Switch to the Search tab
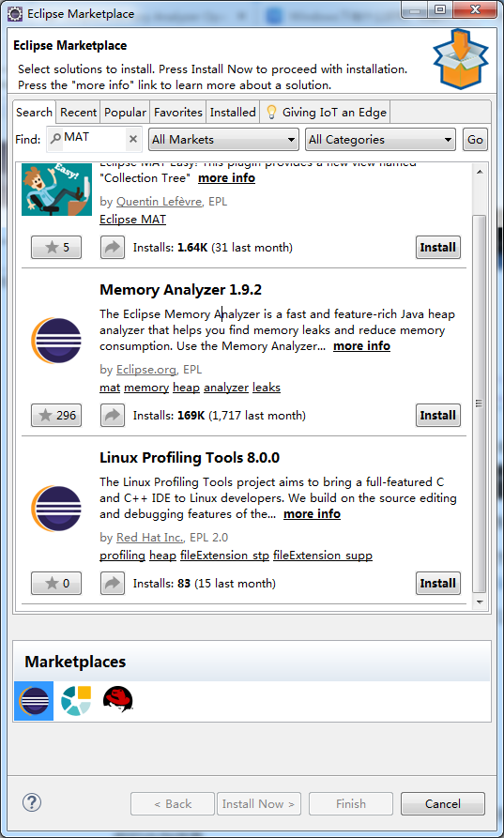Screen dimensions: 504x838 pos(34,113)
